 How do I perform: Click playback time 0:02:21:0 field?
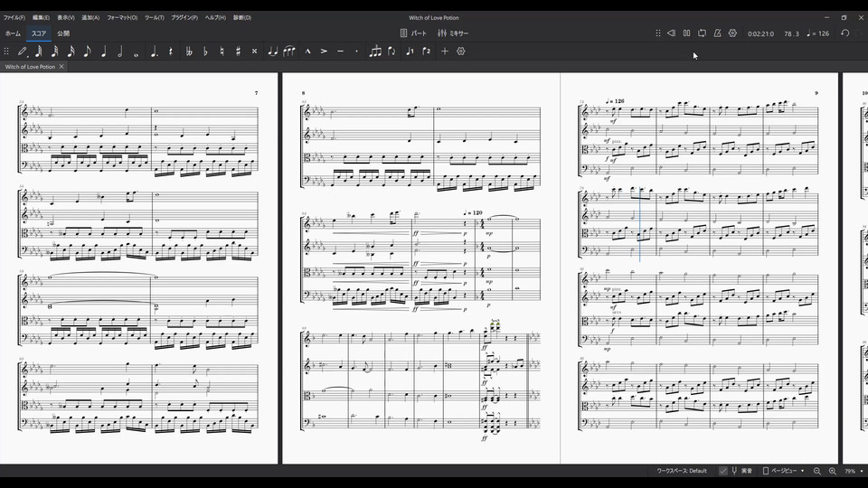pyautogui.click(x=760, y=33)
